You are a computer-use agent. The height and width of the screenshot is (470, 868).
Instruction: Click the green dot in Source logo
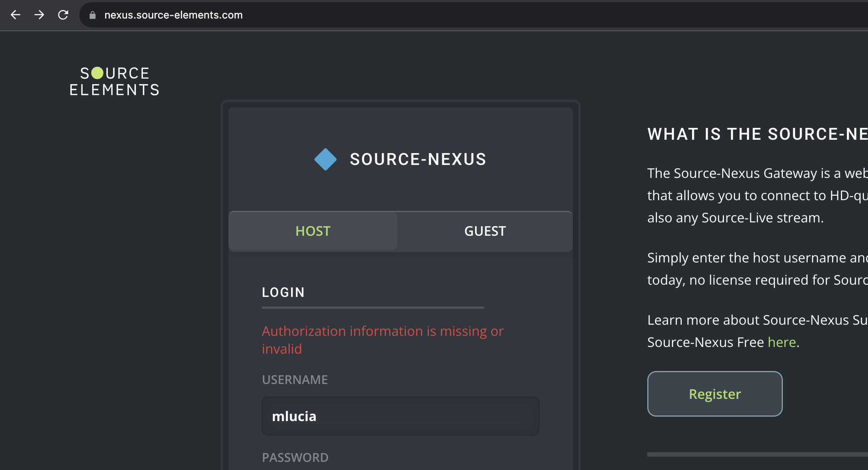(97, 73)
